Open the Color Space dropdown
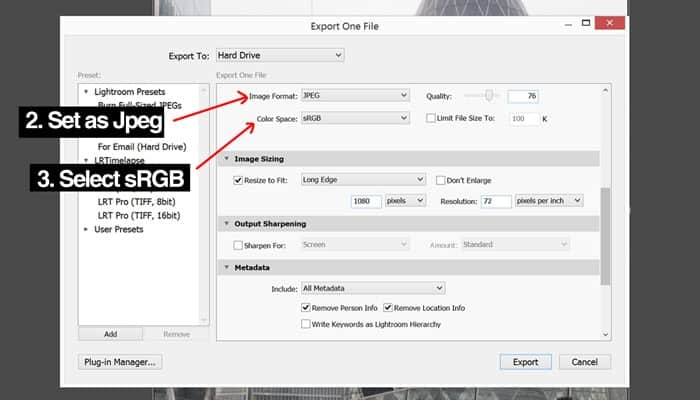Screen dimensions: 700x400 pyautogui.click(x=355, y=118)
